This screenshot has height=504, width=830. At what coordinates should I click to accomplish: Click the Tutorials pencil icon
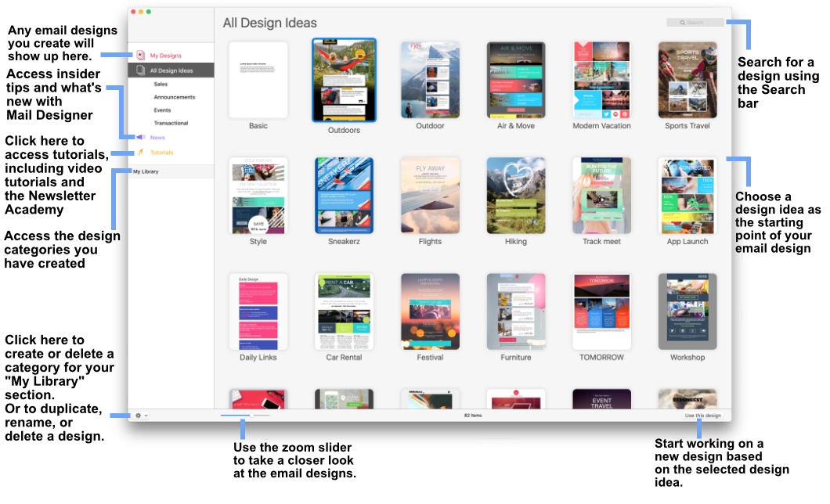click(x=141, y=153)
